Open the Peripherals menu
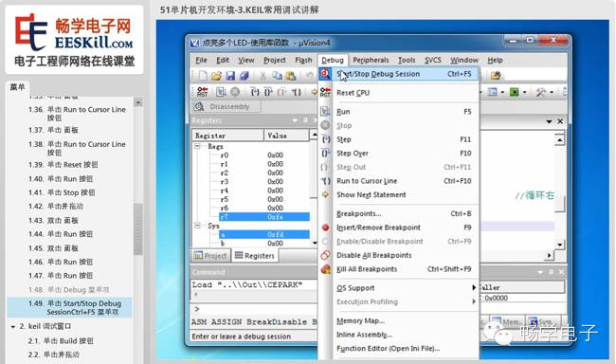This screenshot has height=364, width=616. pyautogui.click(x=371, y=60)
